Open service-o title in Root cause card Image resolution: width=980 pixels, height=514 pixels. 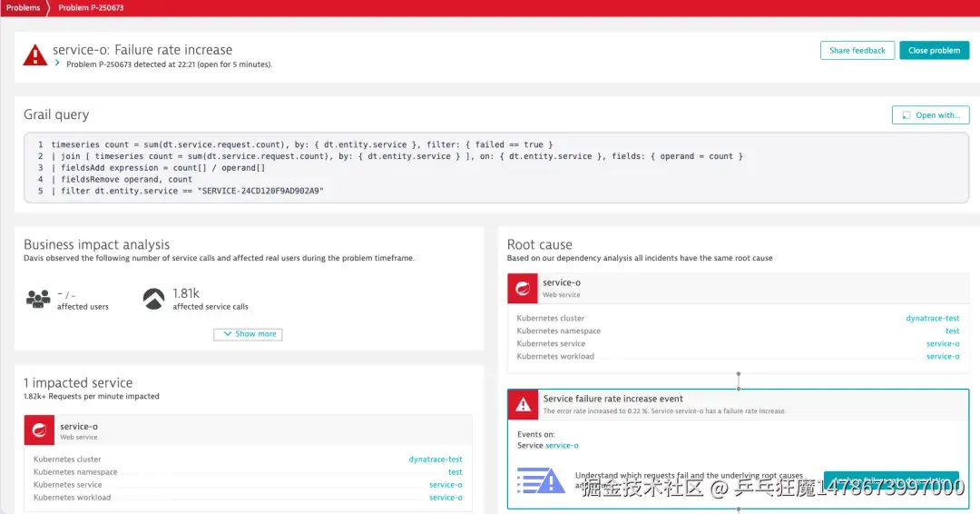coord(562,282)
